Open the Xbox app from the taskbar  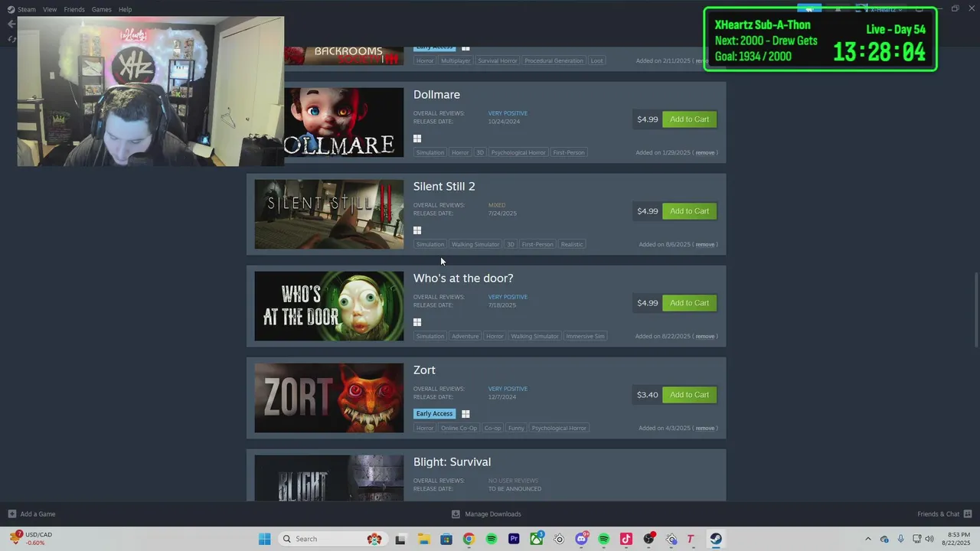[537, 539]
